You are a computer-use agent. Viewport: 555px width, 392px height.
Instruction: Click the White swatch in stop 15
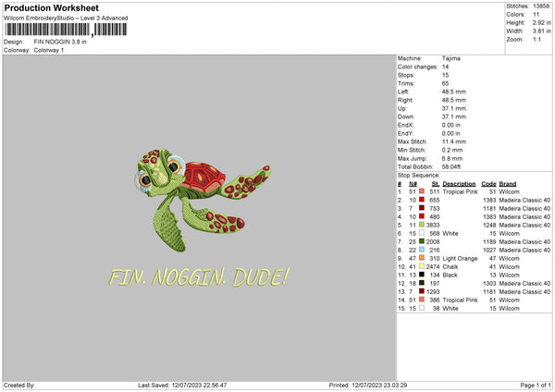pos(422,308)
